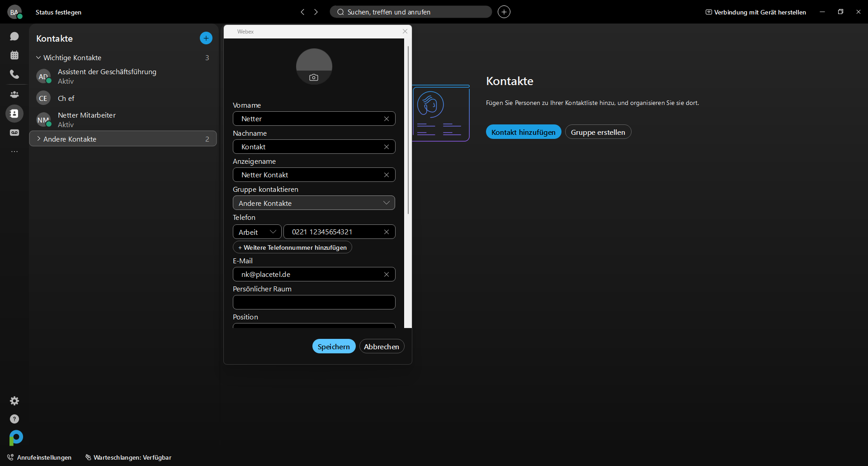
Task: Open the Teams icon in sidebar
Action: (14, 94)
